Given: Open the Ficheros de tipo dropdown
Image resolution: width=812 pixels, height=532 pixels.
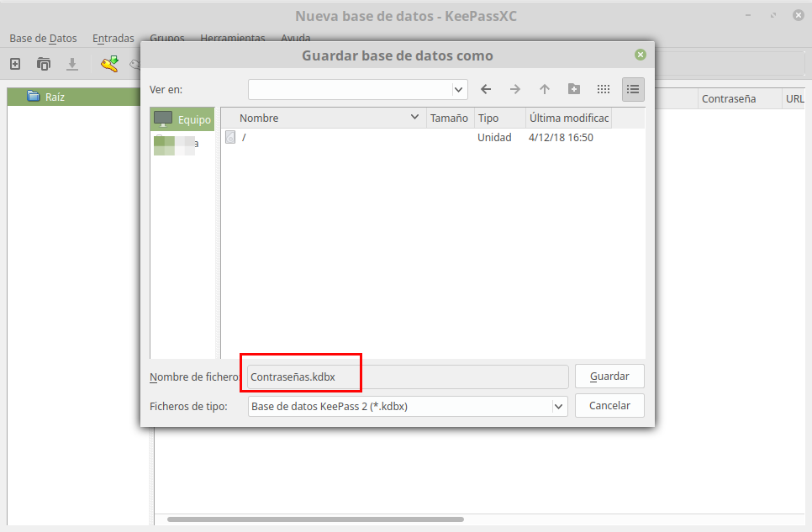Looking at the screenshot, I should point(558,407).
